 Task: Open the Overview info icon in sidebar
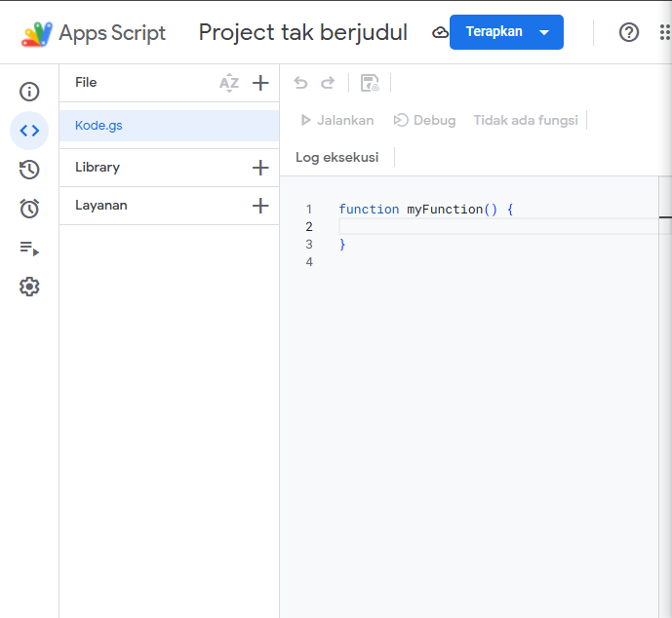click(29, 92)
